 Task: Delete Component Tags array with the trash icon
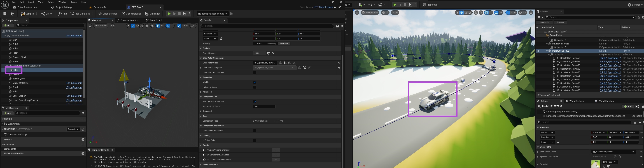(x=281, y=121)
